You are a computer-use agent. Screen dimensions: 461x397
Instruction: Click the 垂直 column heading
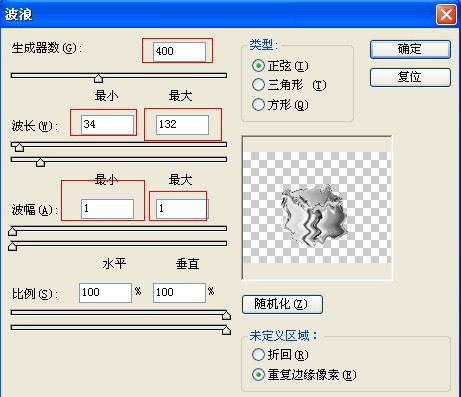(188, 264)
